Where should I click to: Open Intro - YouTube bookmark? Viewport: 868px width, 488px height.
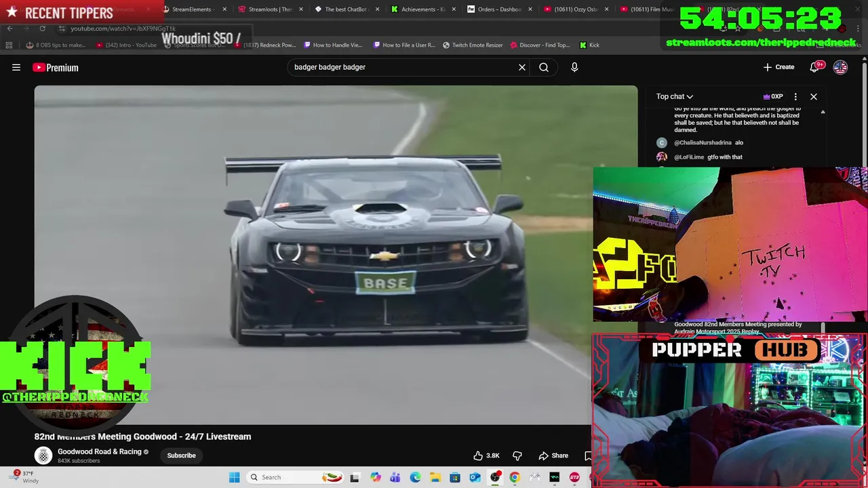[x=126, y=45]
